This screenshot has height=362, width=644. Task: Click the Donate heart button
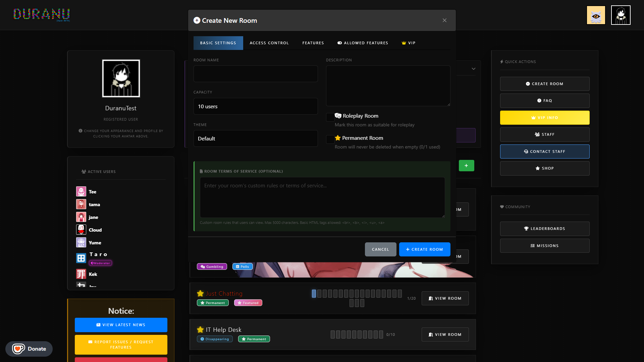(x=29, y=349)
